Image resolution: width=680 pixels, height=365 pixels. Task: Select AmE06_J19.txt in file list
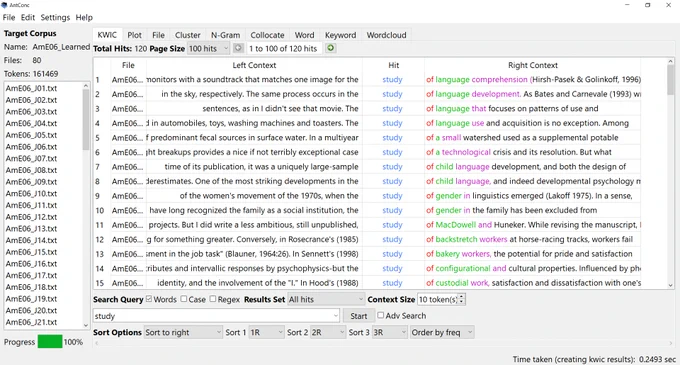point(31,299)
